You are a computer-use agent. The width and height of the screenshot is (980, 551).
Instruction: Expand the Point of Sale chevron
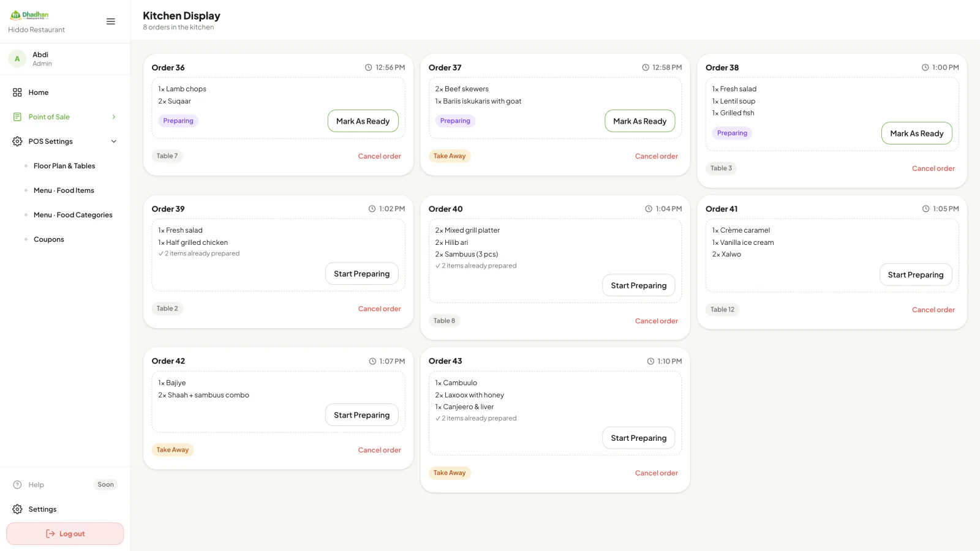114,117
